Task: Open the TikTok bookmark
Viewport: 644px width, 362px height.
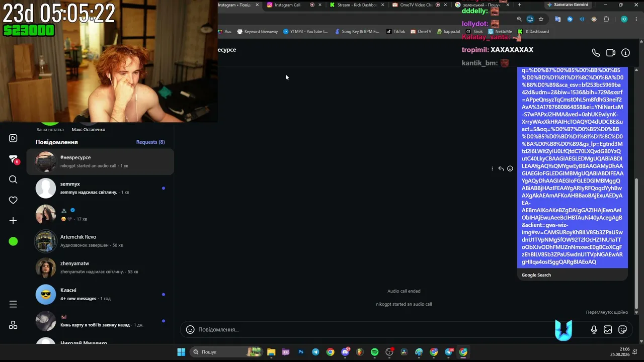Action: coord(395,31)
